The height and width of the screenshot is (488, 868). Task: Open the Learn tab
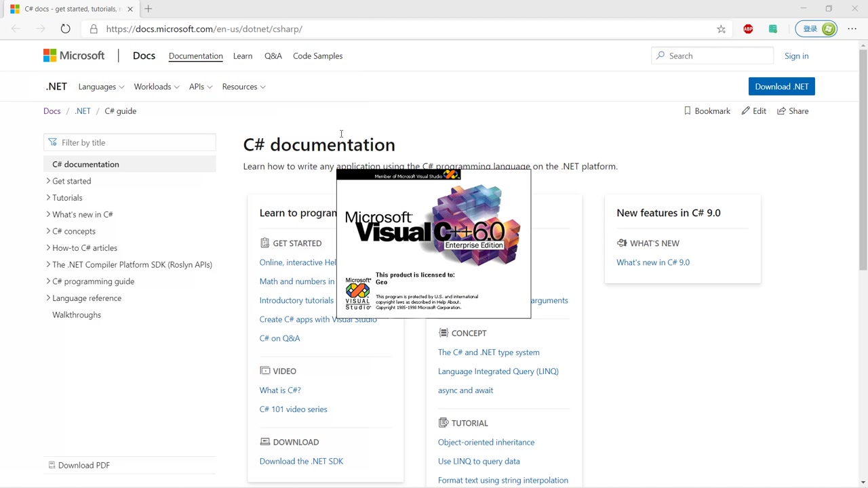243,56
